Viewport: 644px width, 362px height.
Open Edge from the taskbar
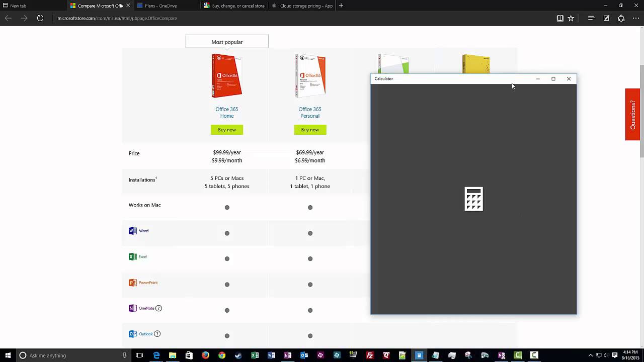[156, 355]
